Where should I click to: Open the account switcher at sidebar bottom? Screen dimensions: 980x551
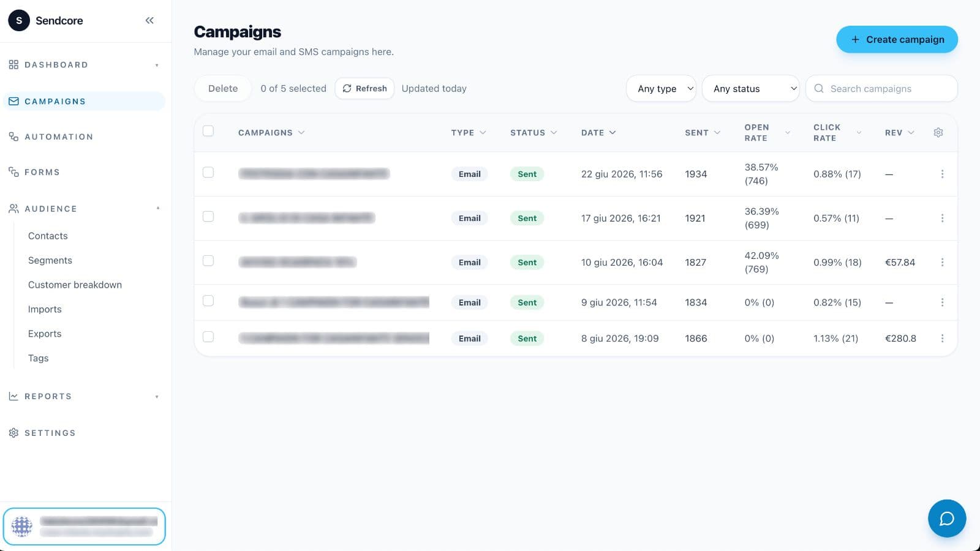[84, 527]
